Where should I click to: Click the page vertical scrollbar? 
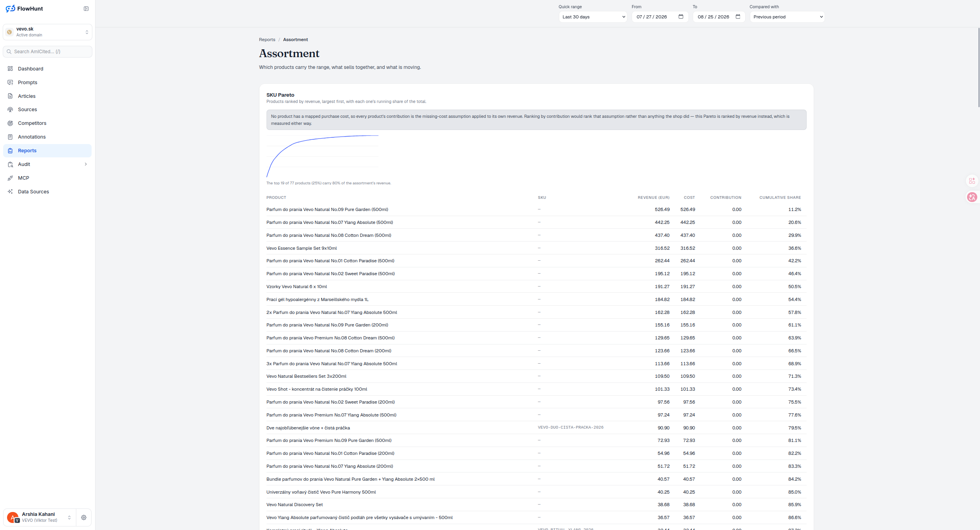click(978, 67)
